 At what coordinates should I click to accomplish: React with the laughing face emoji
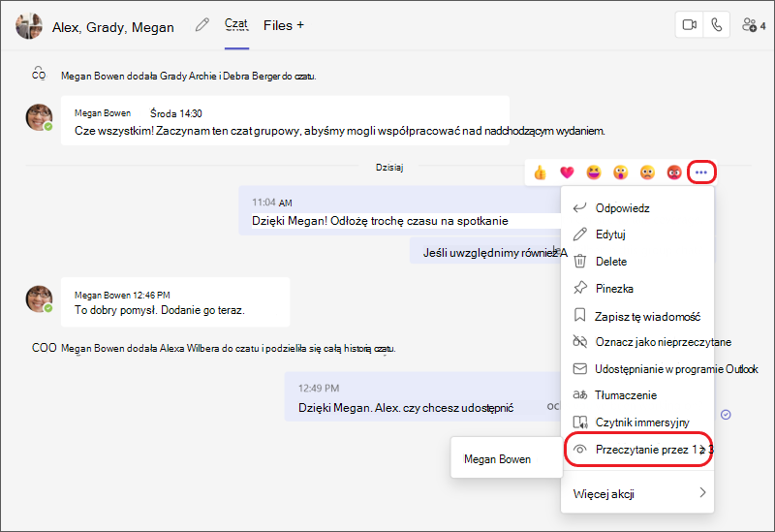594,172
